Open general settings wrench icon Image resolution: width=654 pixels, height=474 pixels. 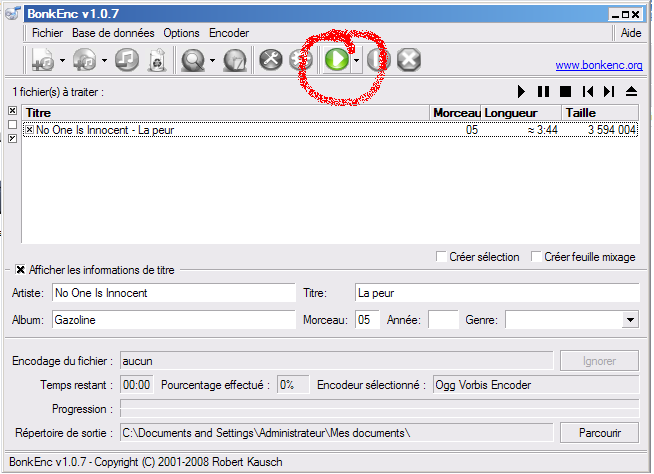271,59
